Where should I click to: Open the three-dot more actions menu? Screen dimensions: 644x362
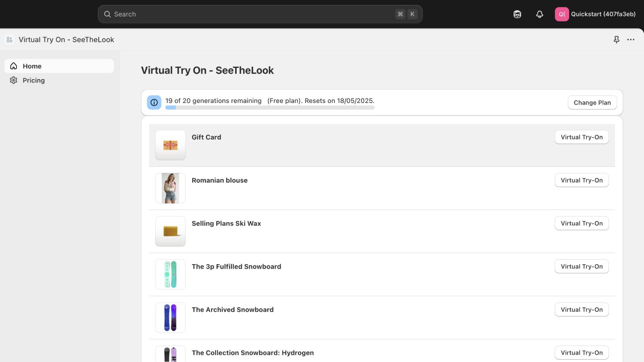click(631, 39)
